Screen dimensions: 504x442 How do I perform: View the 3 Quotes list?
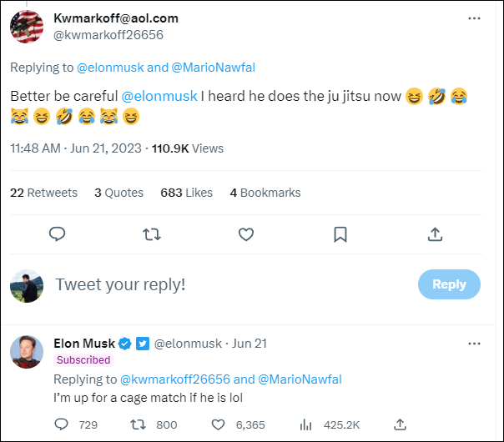(x=118, y=193)
